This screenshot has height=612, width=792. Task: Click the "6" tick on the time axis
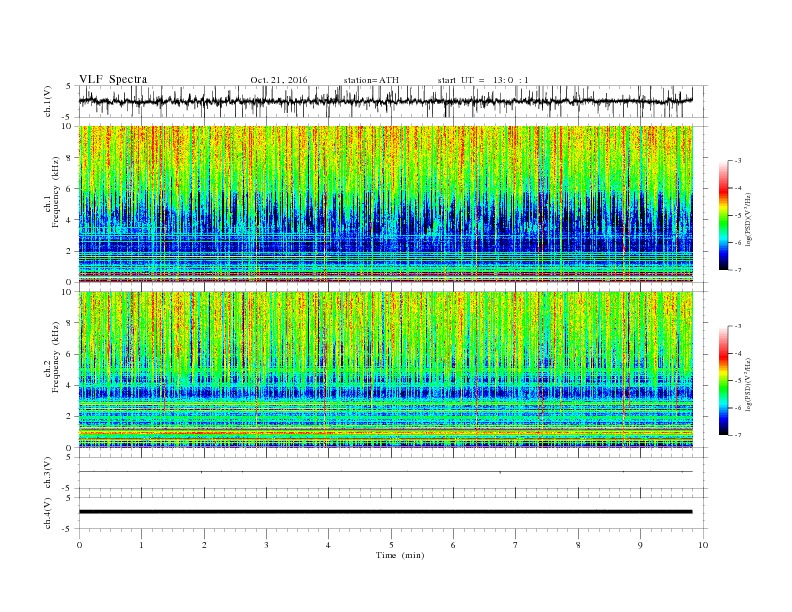[x=453, y=545]
